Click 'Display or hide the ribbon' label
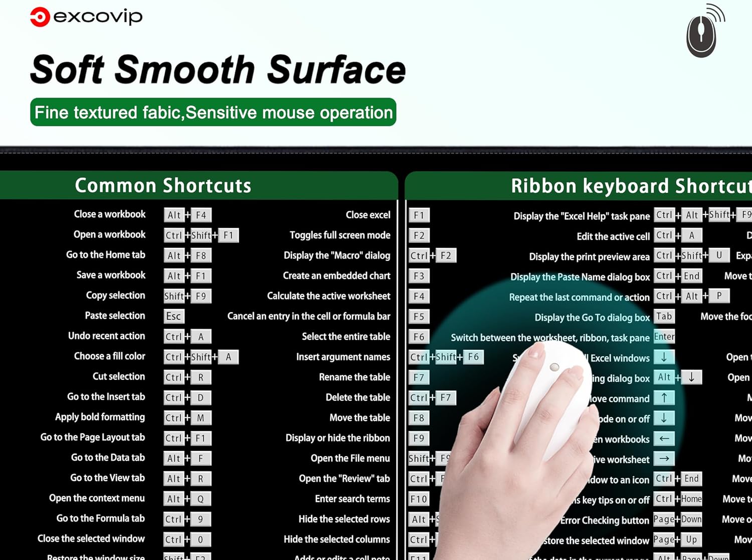The width and height of the screenshot is (752, 560). (x=338, y=438)
